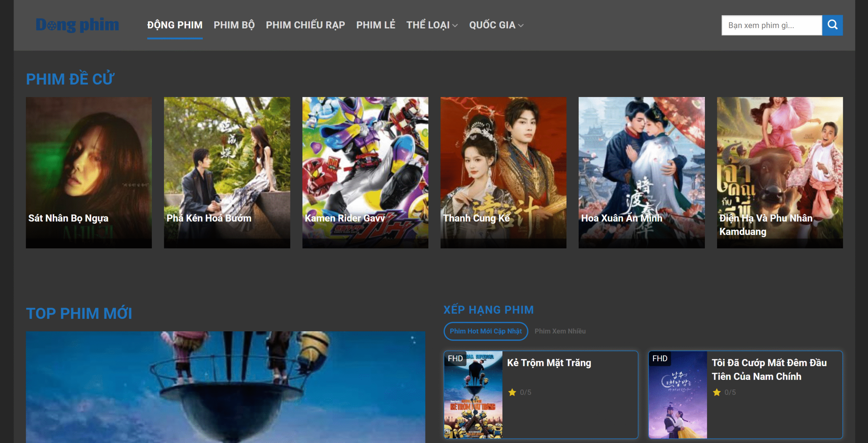Select Phim Hot Mới Cập Nhật tab
868x443 pixels.
coord(486,331)
